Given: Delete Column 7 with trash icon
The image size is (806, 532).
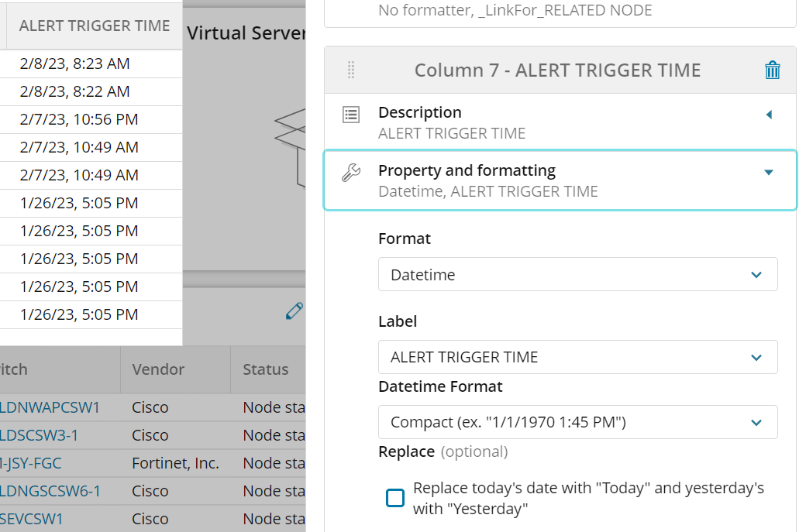Looking at the screenshot, I should point(772,70).
